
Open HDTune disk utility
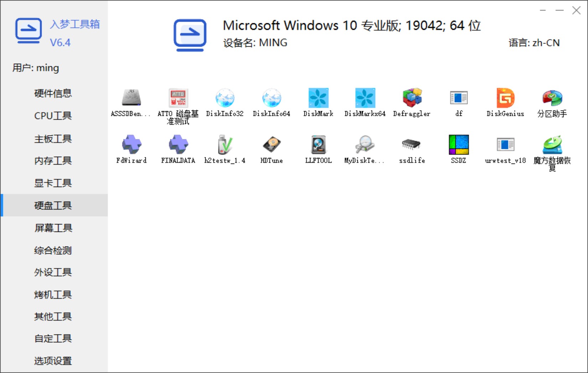(x=271, y=144)
